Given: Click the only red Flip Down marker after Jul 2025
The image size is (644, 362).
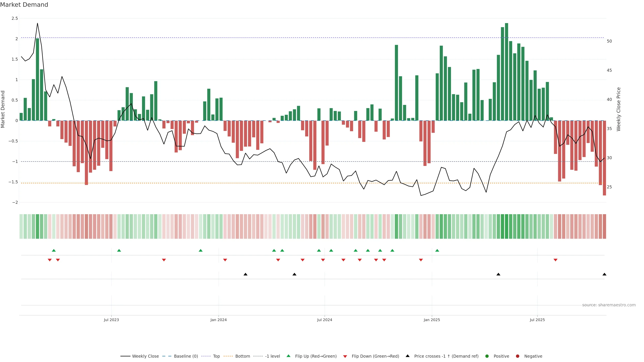Looking at the screenshot, I should [x=555, y=260].
